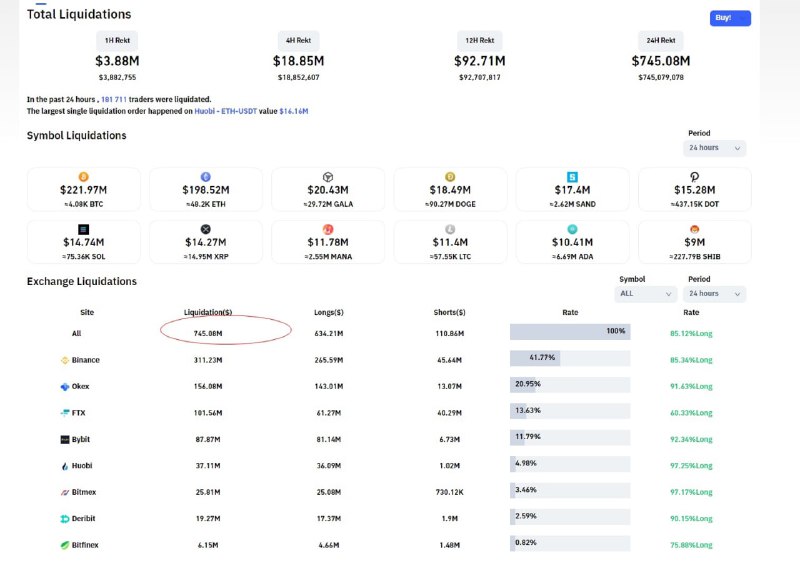
Task: Click the MANA icon above $11.78M
Action: (328, 229)
